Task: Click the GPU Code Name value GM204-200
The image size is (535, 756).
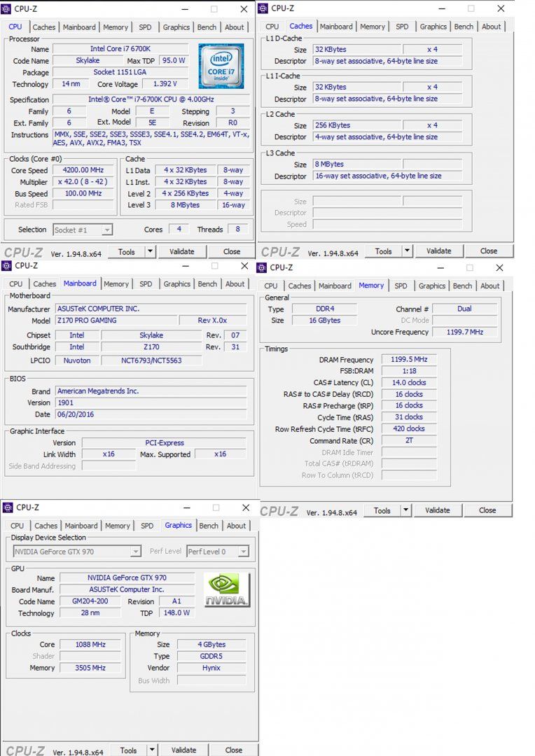Action: 90,601
